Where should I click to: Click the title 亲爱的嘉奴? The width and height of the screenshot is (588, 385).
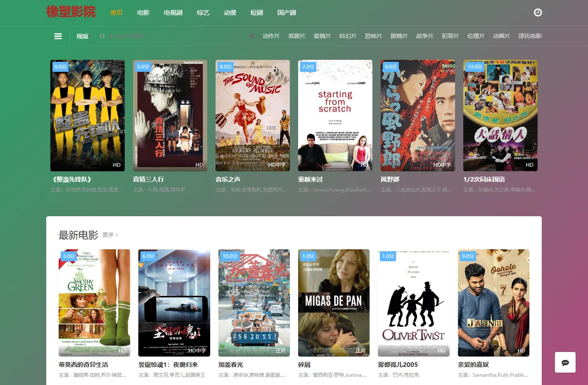pos(473,365)
